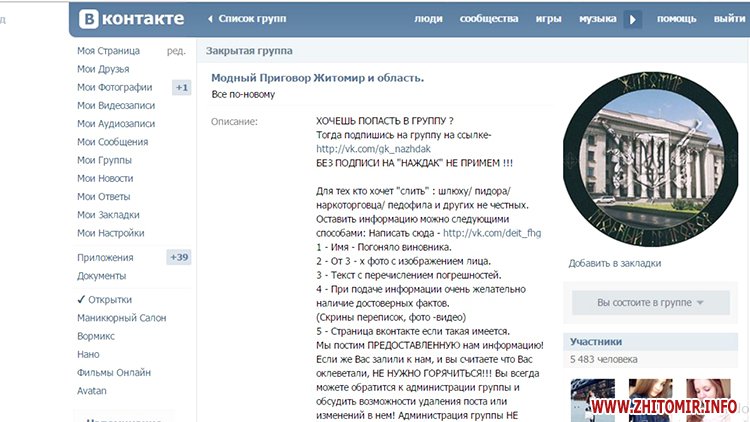Image resolution: width=750 pixels, height=422 pixels.
Task: Open Мои Настройки in sidebar
Action: click(110, 233)
